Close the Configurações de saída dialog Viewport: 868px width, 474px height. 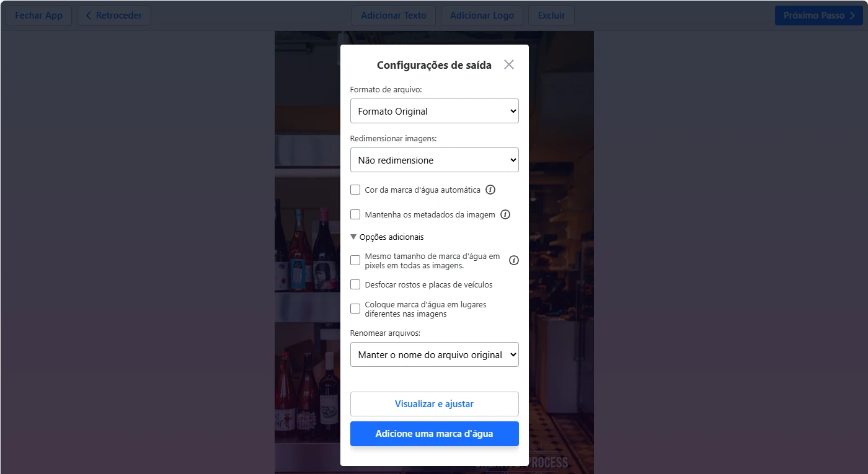click(x=508, y=64)
